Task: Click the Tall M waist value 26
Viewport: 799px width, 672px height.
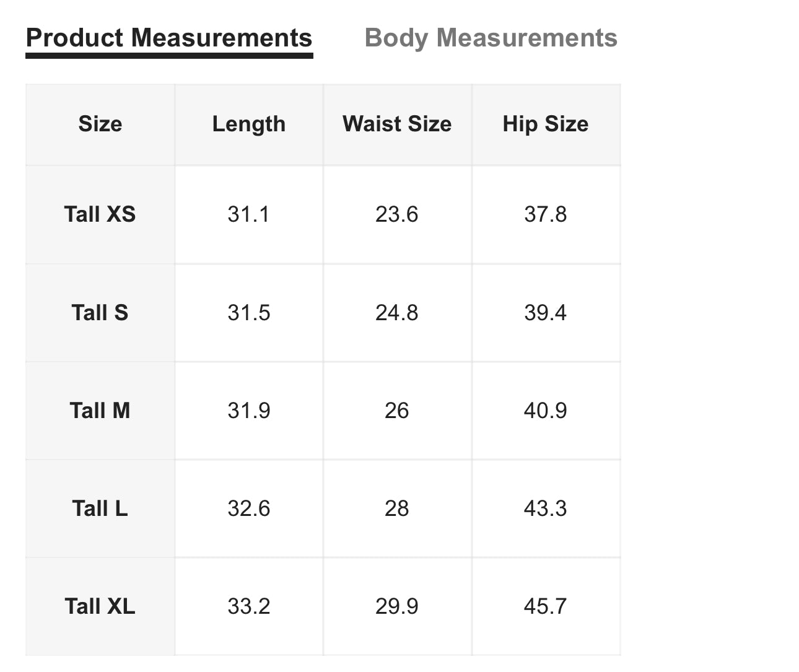Action: pos(397,411)
